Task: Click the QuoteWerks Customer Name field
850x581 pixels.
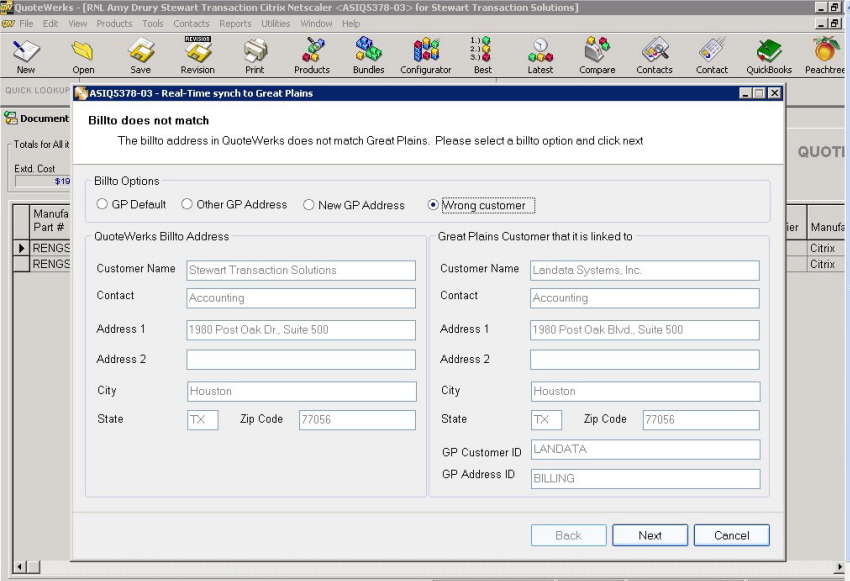Action: tap(301, 270)
